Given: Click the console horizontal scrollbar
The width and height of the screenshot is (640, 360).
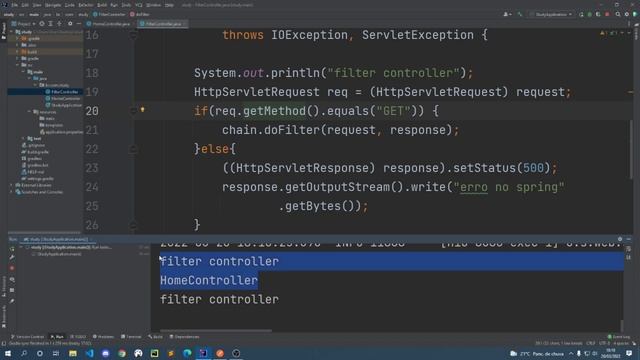Looking at the screenshot, I should [216, 331].
